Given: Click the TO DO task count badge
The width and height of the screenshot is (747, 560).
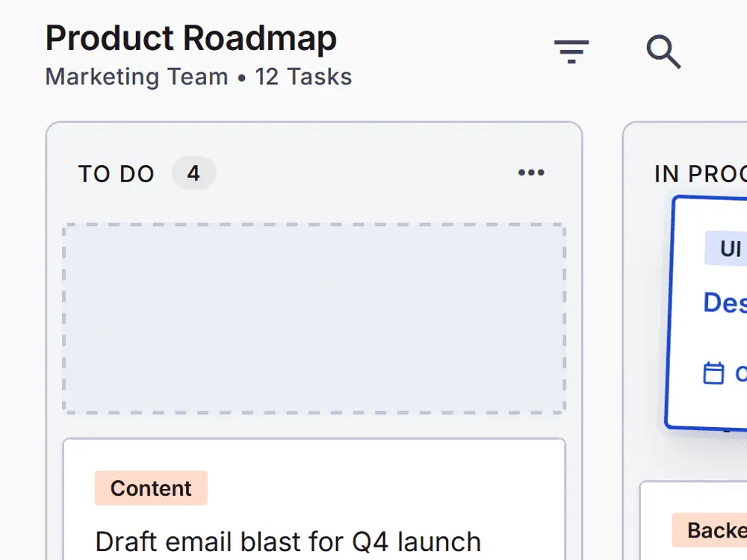Looking at the screenshot, I should [x=193, y=173].
